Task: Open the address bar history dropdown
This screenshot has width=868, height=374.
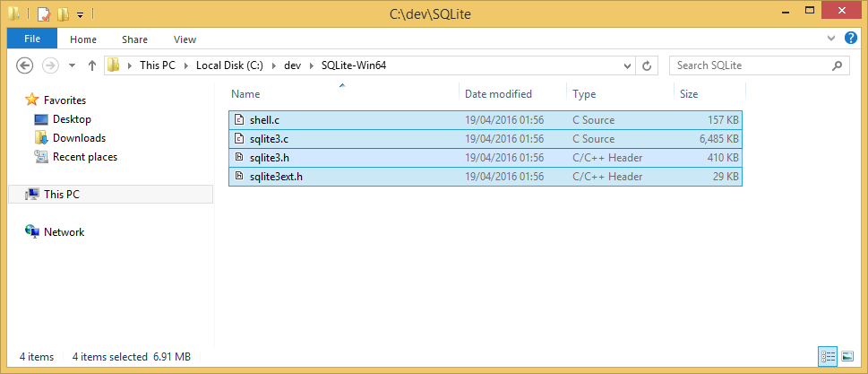Action: click(627, 65)
